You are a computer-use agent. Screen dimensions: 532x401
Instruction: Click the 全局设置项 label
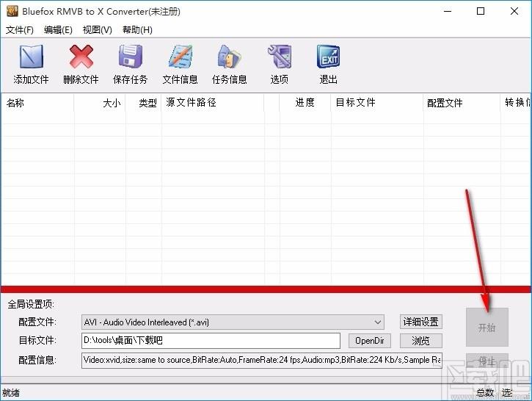31,304
